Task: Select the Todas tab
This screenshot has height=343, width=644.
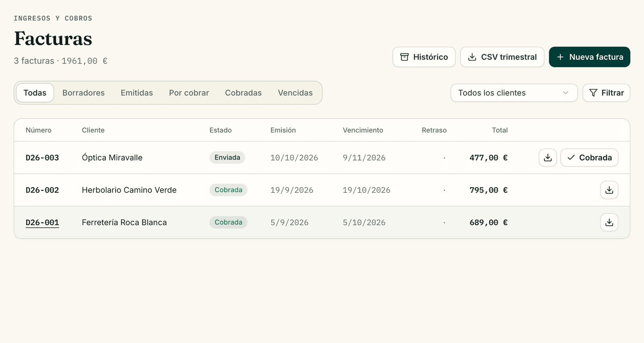Action: [35, 93]
